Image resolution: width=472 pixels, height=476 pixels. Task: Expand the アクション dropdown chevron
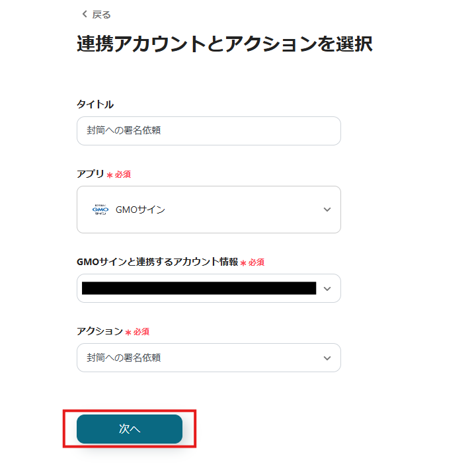[327, 358]
